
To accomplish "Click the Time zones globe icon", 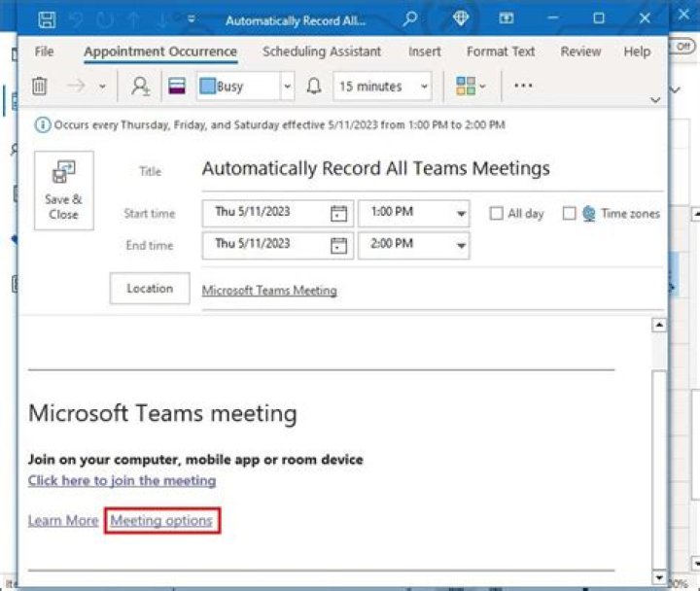I will 589,214.
